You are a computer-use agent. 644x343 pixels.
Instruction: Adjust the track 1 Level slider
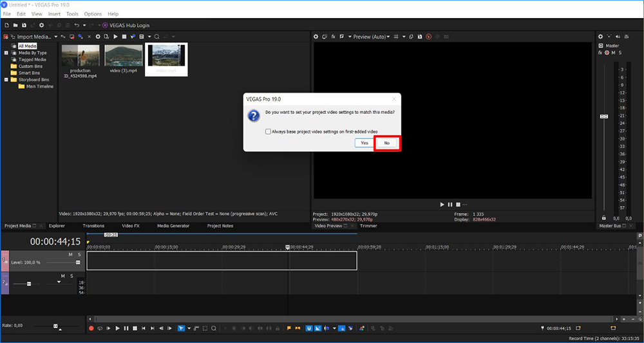tap(78, 263)
